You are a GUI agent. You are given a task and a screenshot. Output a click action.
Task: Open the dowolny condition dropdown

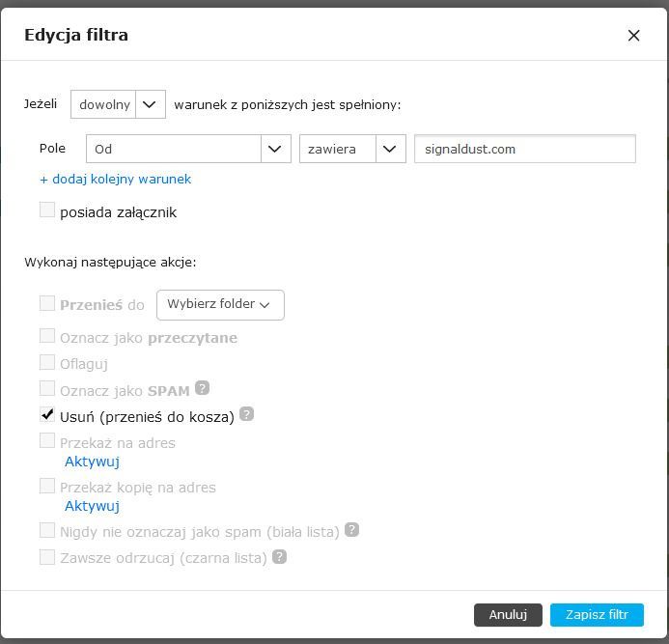pos(118,104)
